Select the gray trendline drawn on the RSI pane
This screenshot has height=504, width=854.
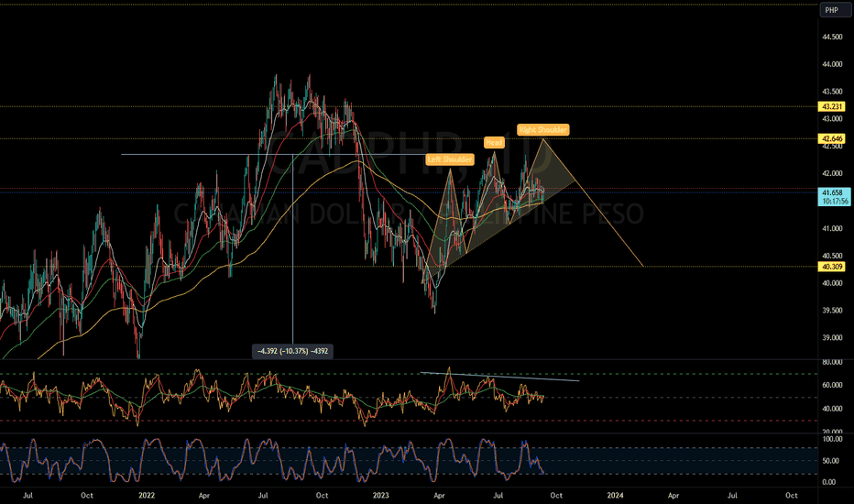(499, 377)
